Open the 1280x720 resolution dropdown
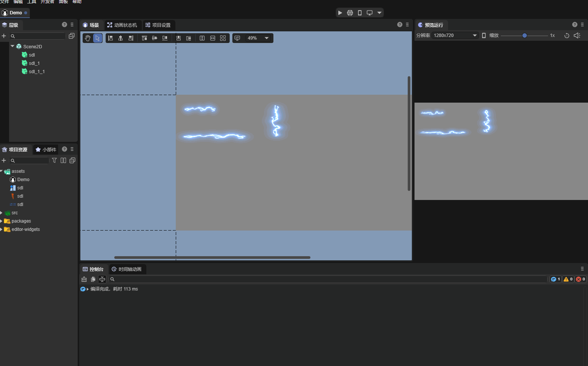This screenshot has height=366, width=588. point(455,35)
